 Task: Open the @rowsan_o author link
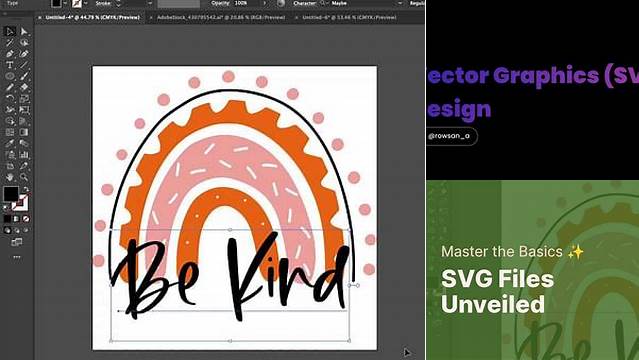450,136
